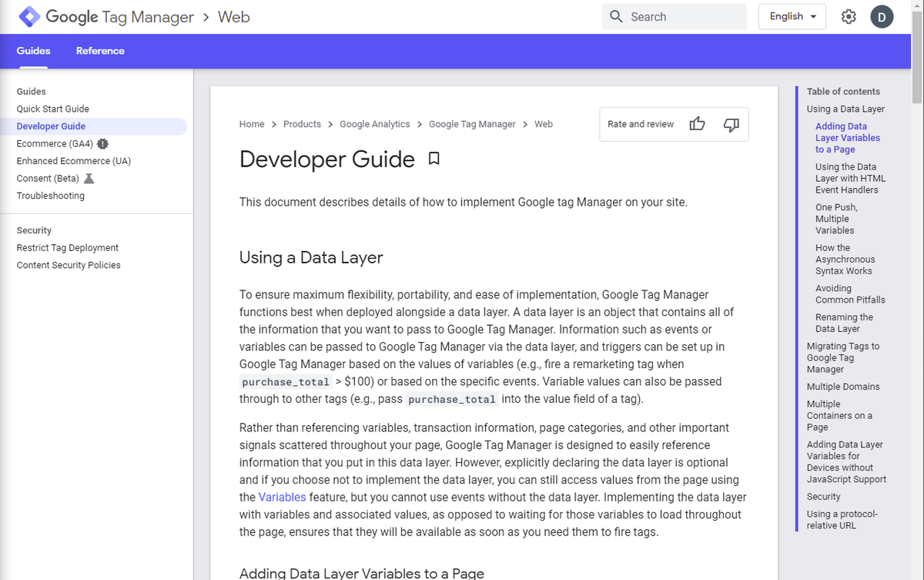
Task: Jump to Renaming the Data Layer
Action: pos(844,323)
